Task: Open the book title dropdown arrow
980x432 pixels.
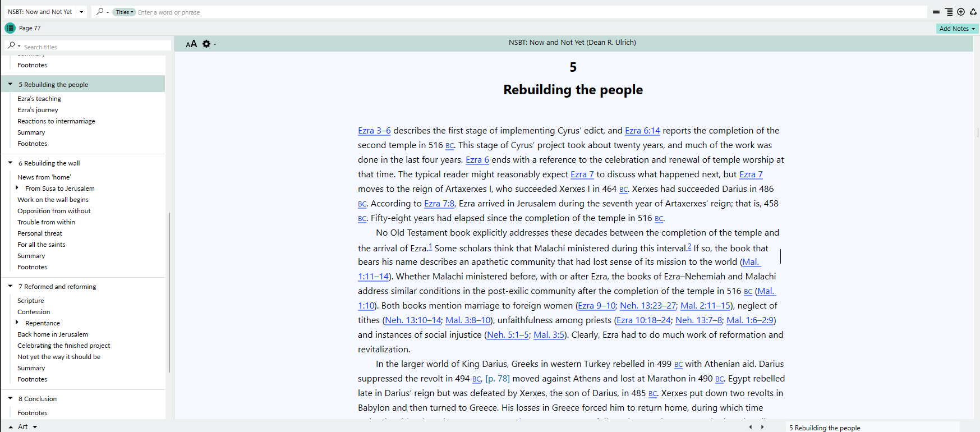Action: [x=81, y=12]
